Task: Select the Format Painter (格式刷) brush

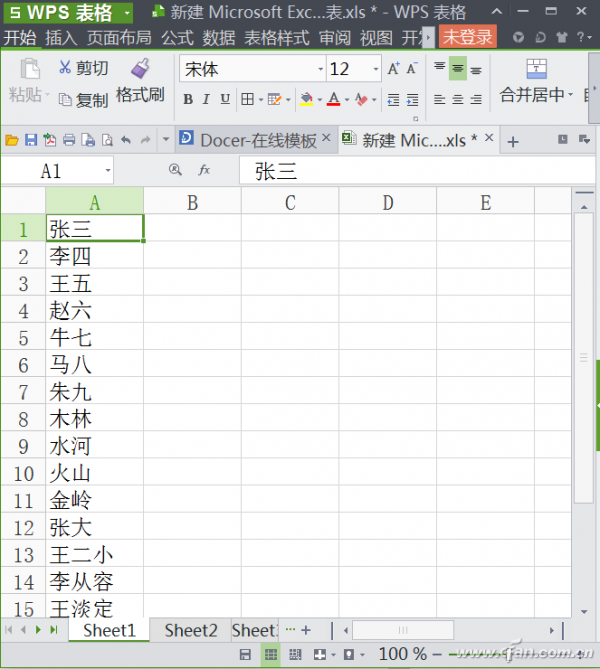Action: tap(140, 68)
